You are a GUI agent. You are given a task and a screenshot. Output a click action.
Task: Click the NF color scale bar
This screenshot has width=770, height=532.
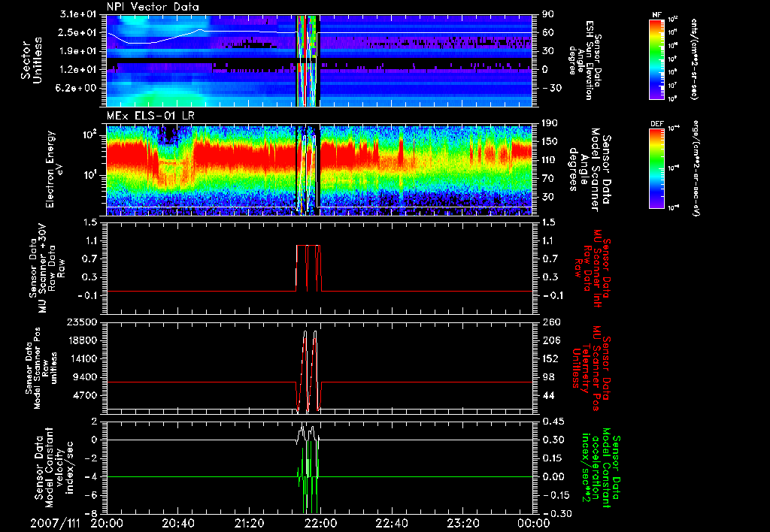click(x=657, y=59)
